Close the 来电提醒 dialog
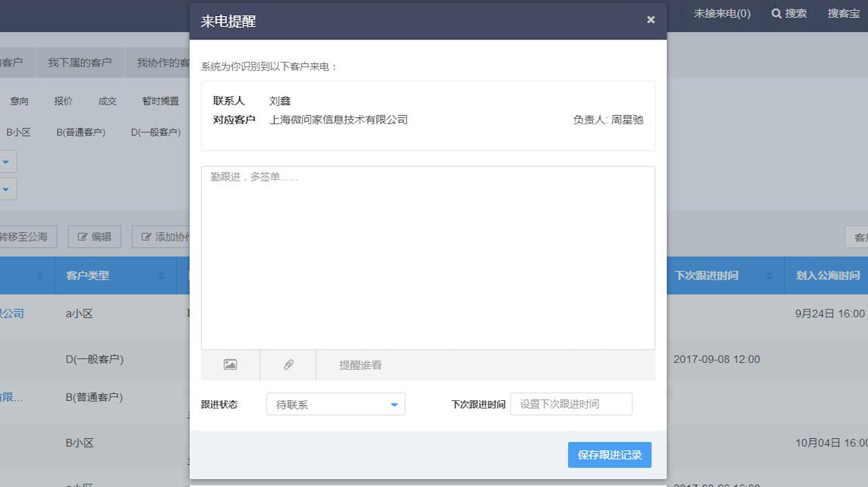868x487 pixels. click(x=650, y=20)
